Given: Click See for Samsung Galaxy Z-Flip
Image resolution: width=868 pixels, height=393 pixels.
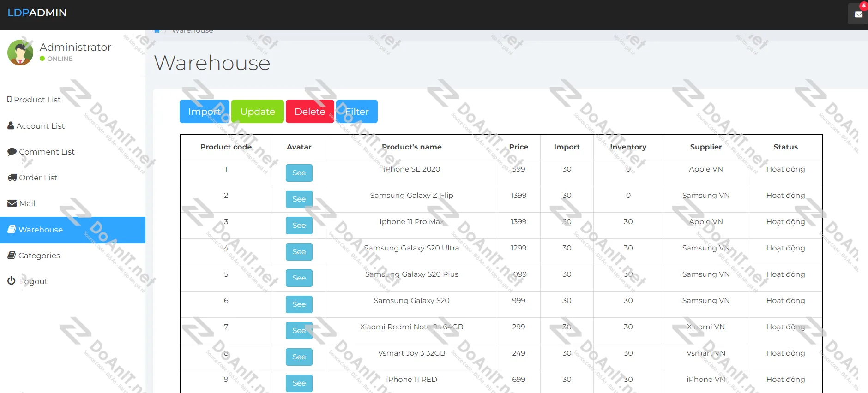Looking at the screenshot, I should pyautogui.click(x=299, y=199).
